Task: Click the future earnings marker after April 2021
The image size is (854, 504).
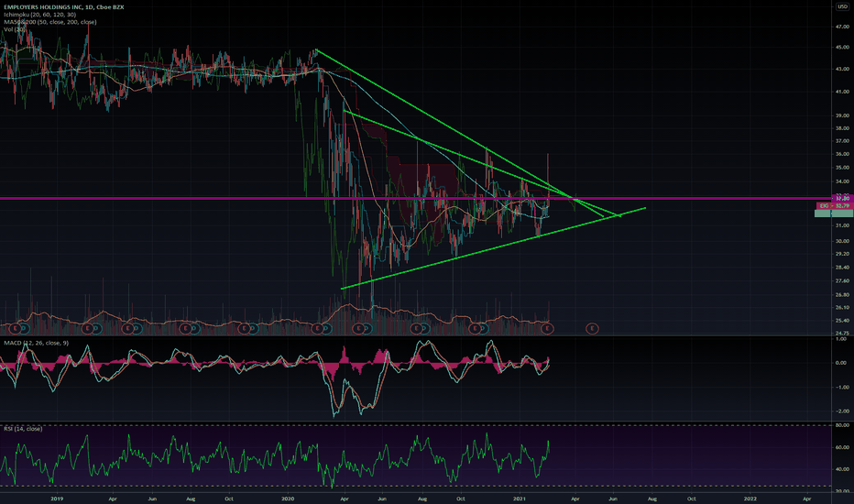Action: (592, 329)
